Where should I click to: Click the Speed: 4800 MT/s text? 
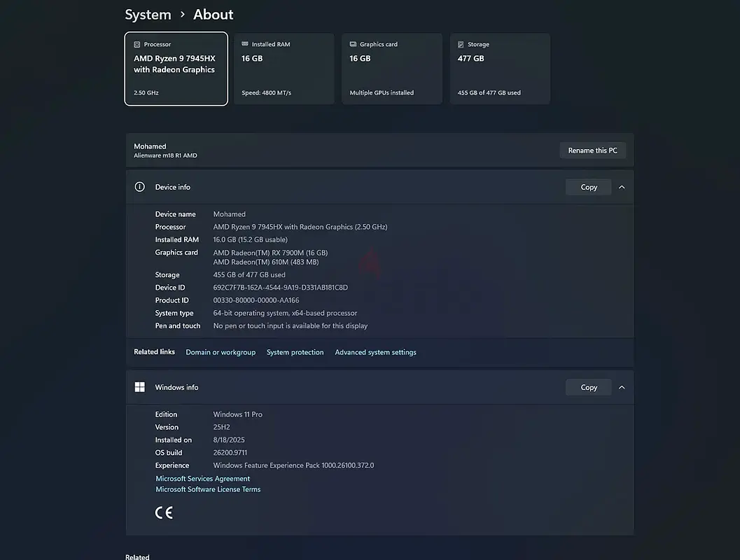[x=266, y=92]
